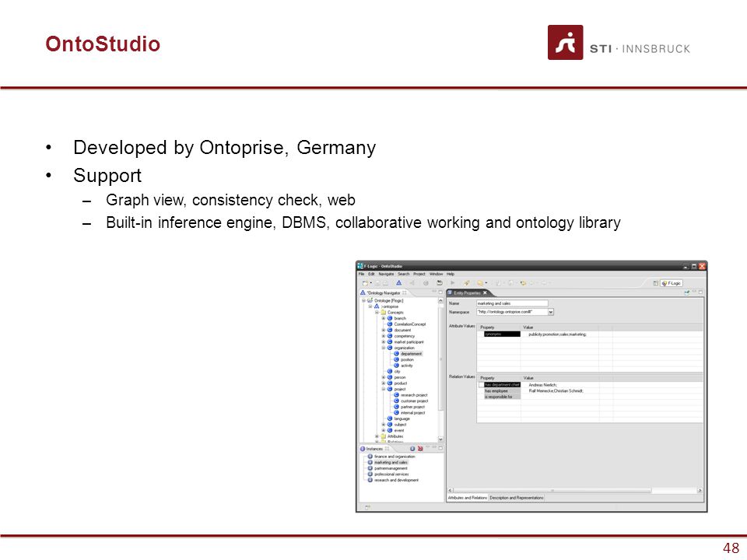
Task: Select the professional services instance
Action: tap(388, 474)
